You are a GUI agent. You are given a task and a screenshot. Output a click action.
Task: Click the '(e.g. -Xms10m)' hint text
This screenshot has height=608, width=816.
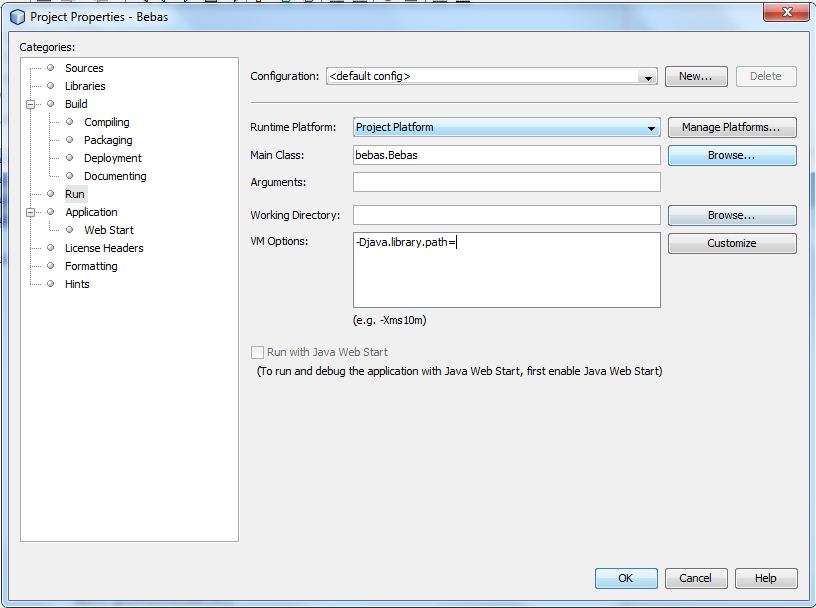tap(389, 320)
